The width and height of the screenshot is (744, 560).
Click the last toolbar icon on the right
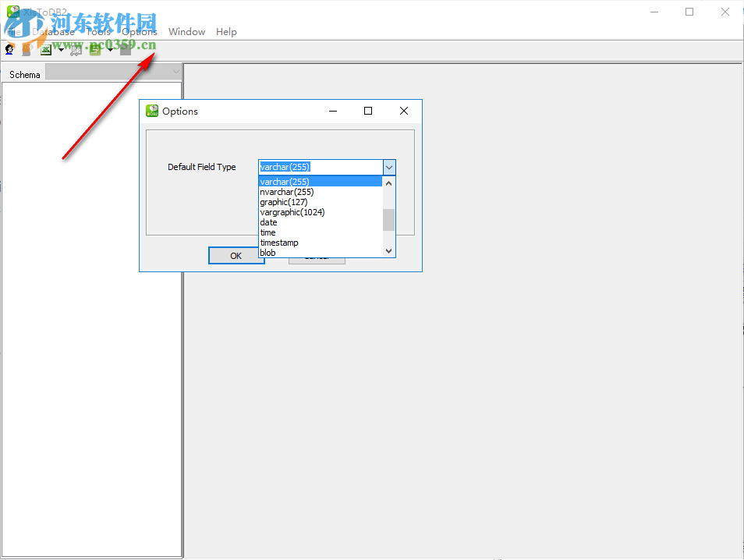click(126, 49)
